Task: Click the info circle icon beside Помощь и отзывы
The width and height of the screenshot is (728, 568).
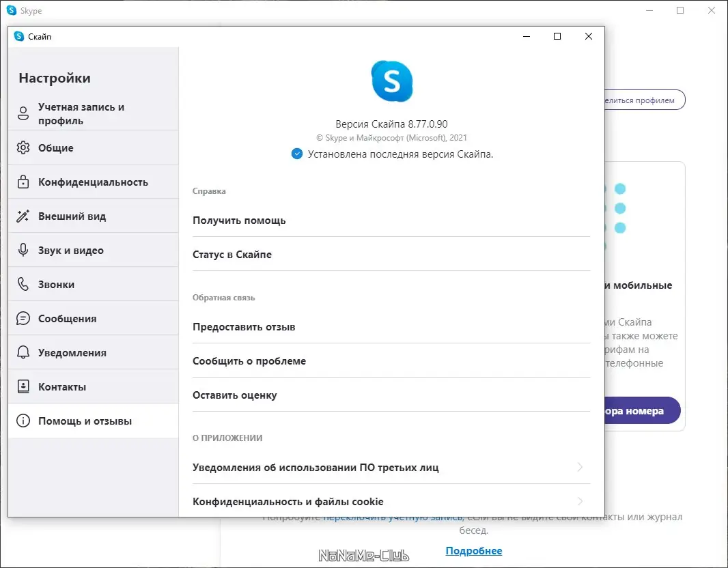Action: (23, 421)
